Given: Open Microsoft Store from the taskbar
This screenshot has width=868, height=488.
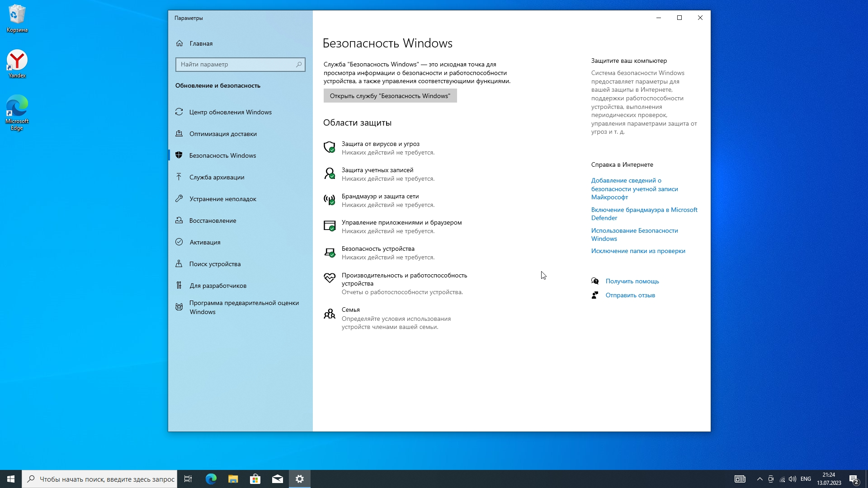Looking at the screenshot, I should 255,479.
